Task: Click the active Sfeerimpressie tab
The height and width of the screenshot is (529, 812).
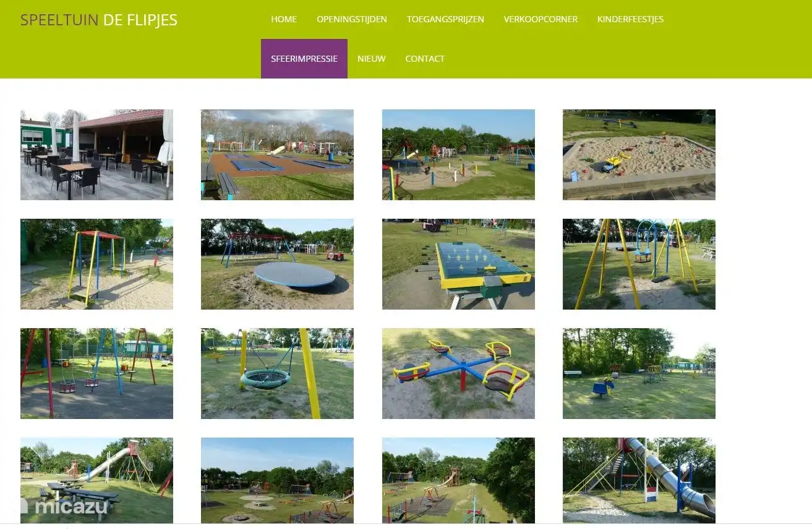Action: tap(304, 59)
